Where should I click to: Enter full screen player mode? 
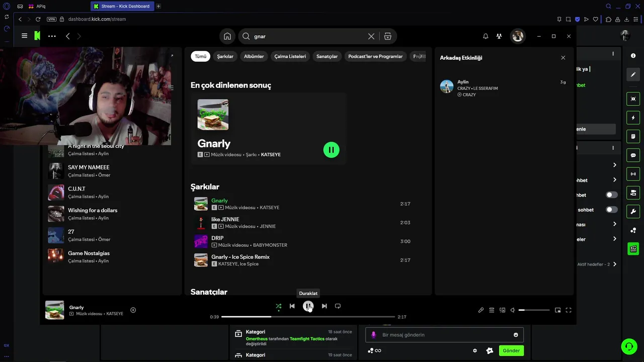click(x=569, y=310)
